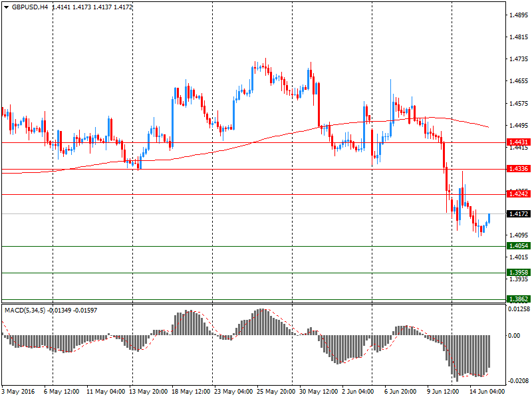Click the MACD value -0.01597
Image resolution: width=532 pixels, height=399 pixels.
[x=85, y=310]
